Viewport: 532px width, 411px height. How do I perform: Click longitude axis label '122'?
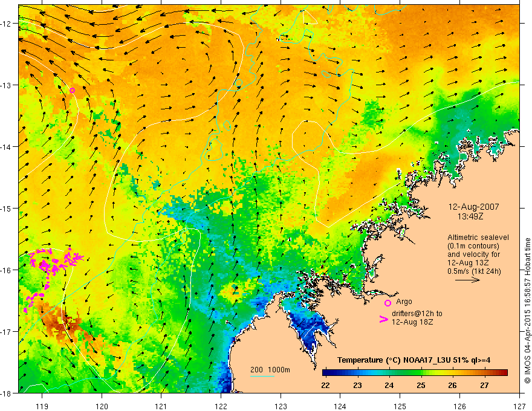point(221,406)
